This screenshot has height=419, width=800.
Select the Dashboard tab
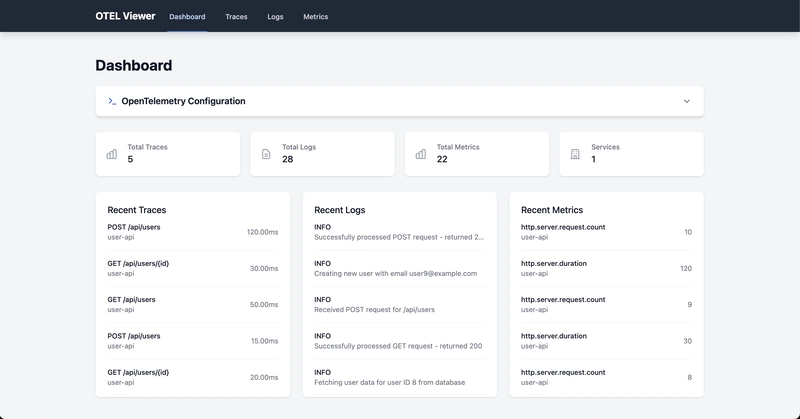point(187,17)
